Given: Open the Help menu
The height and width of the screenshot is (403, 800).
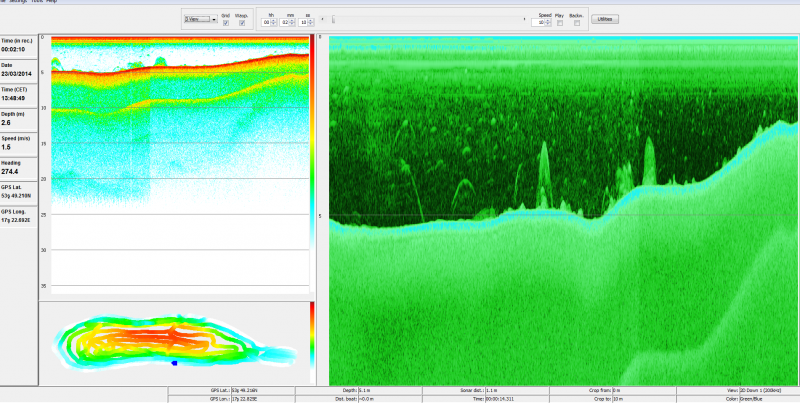Looking at the screenshot, I should coord(52,2).
